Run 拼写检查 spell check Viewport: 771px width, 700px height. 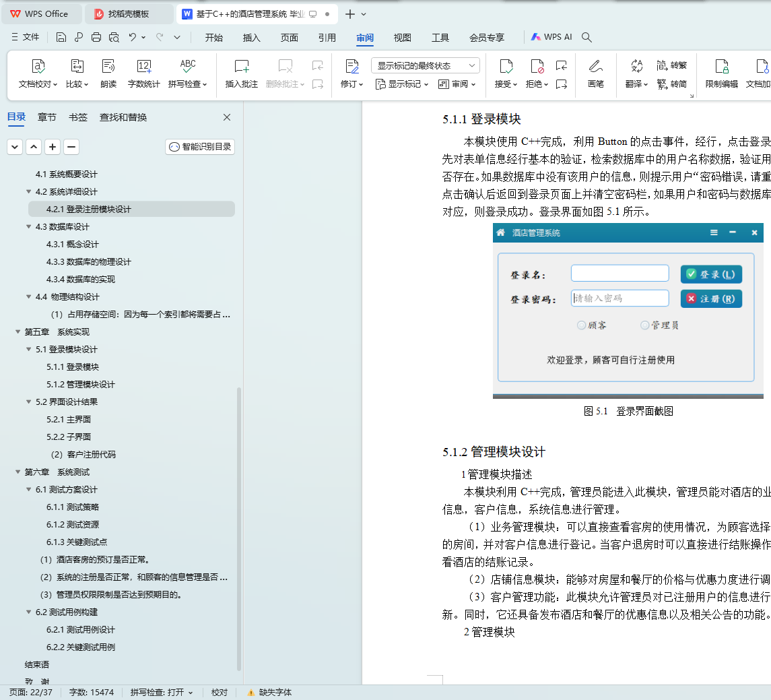[187, 73]
